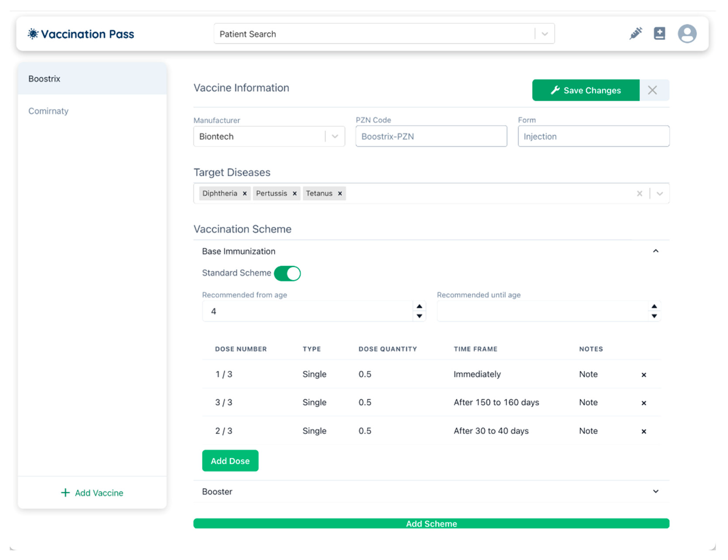Clear all target diseases
This screenshot has height=560, width=728.
click(639, 194)
